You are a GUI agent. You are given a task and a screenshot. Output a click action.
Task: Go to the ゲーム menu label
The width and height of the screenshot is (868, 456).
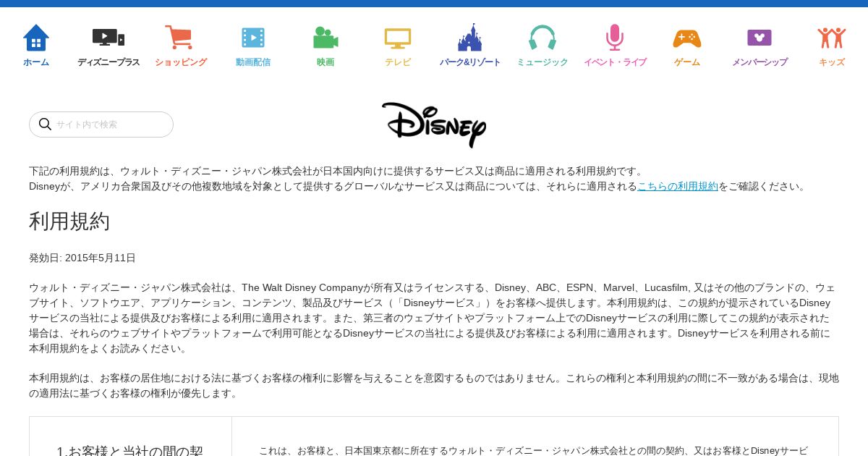point(687,62)
